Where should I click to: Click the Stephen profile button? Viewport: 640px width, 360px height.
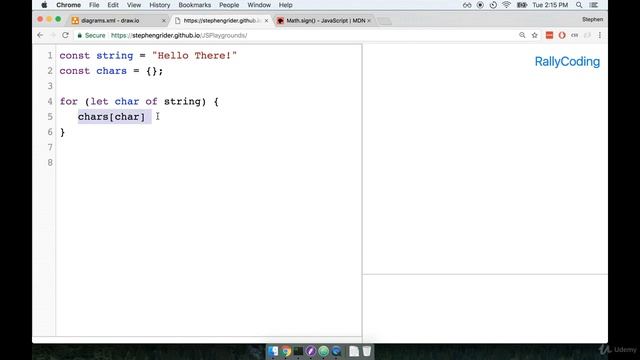[x=592, y=20]
